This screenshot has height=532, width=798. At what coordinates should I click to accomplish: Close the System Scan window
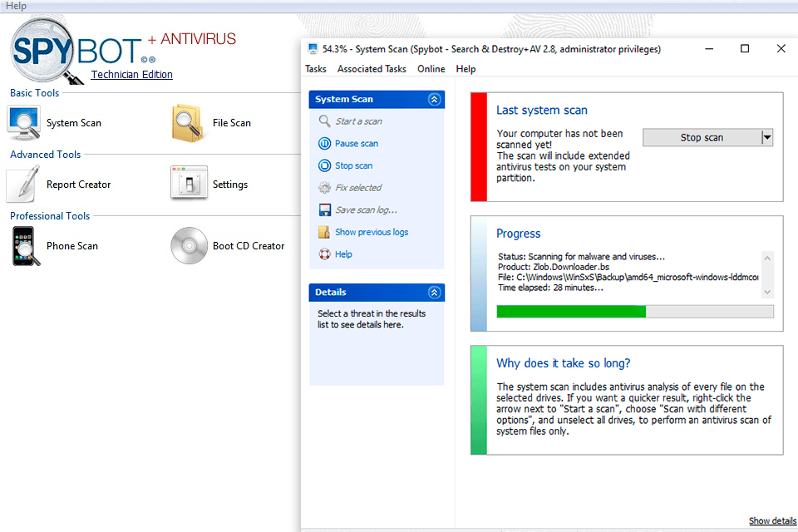click(x=781, y=49)
